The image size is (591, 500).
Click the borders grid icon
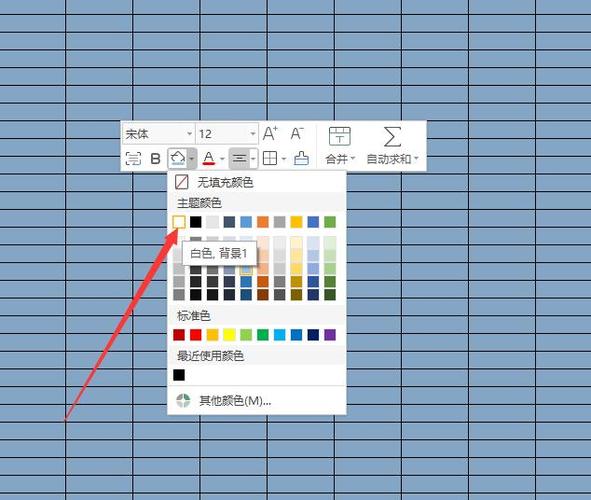pos(270,158)
